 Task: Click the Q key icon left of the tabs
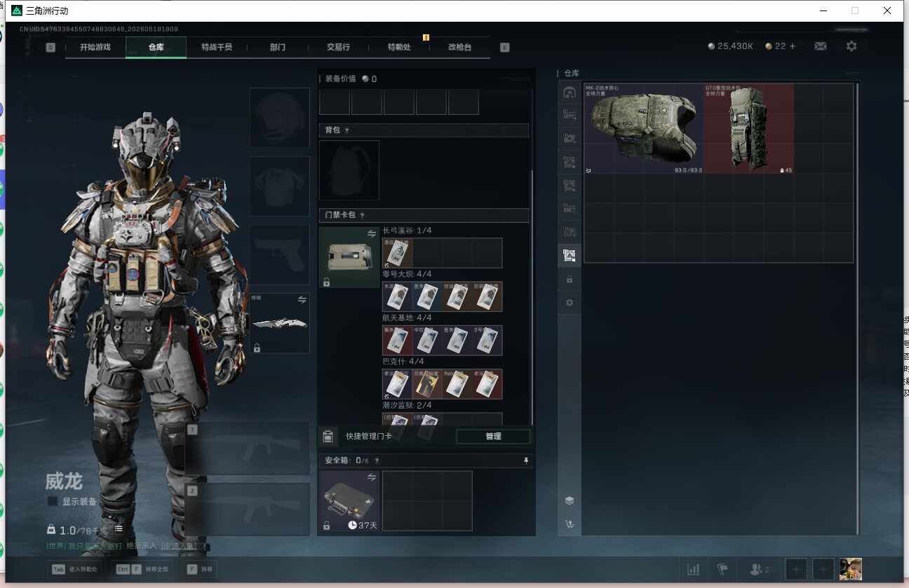[50, 48]
